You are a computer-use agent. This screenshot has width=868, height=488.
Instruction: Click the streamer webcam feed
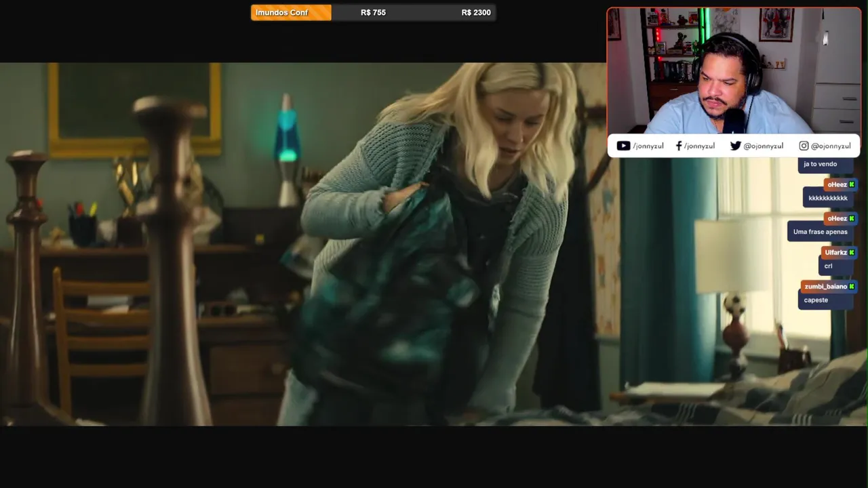click(x=734, y=71)
